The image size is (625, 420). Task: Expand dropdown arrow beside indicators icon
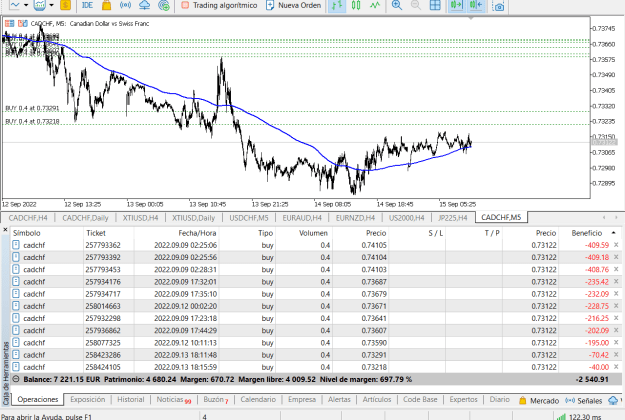(x=51, y=5)
